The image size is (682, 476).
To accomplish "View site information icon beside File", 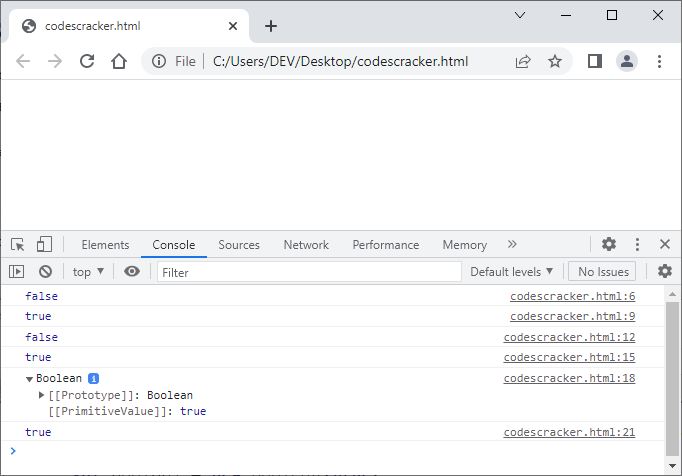I will click(159, 61).
